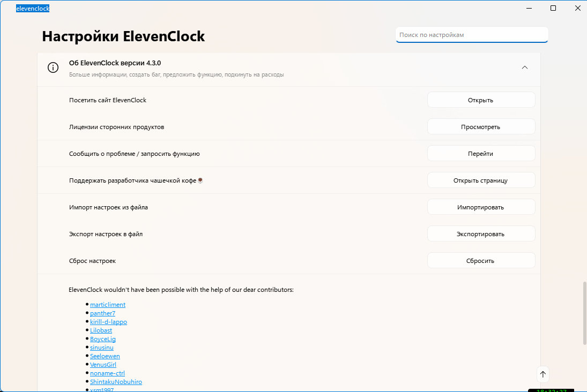Viewport: 587px width, 392px height.
Task: Click the info icon beside Об ElevenClock
Action: tap(53, 67)
